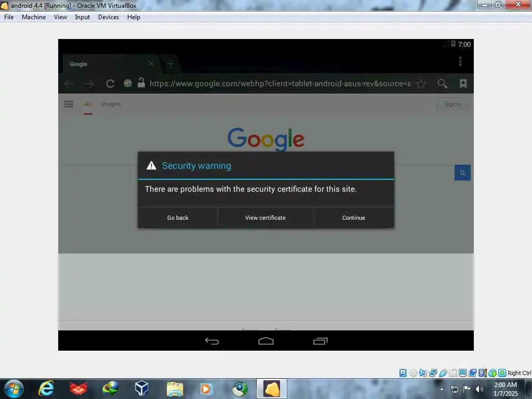Open VirtualBox Manager from taskbar
This screenshot has width=532, height=399.
(x=141, y=389)
